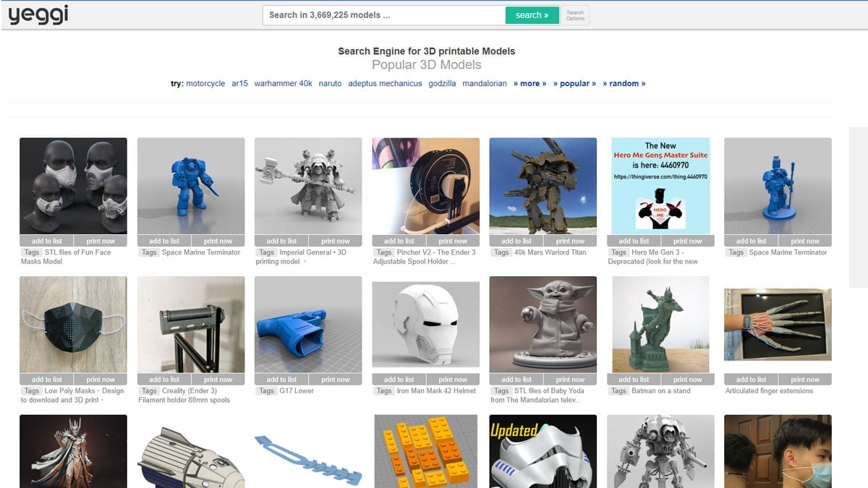This screenshot has height=488, width=868.
Task: Open Search Options
Action: [x=575, y=15]
